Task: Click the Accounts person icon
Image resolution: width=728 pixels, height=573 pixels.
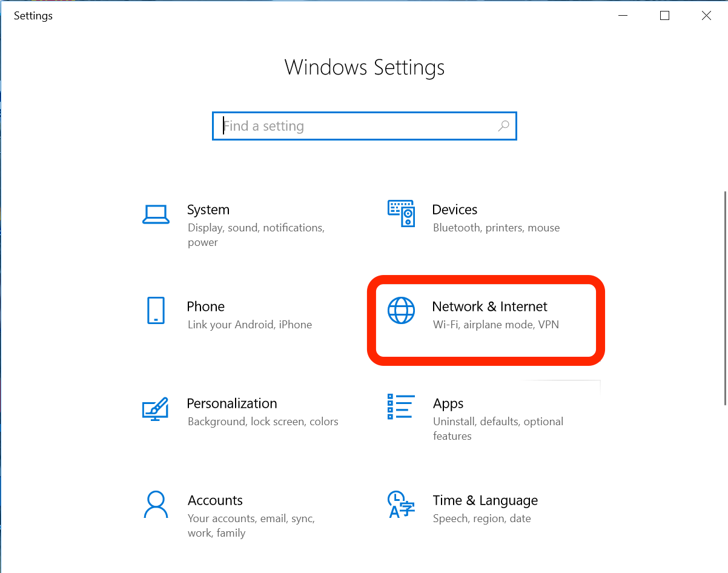Action: click(x=156, y=505)
